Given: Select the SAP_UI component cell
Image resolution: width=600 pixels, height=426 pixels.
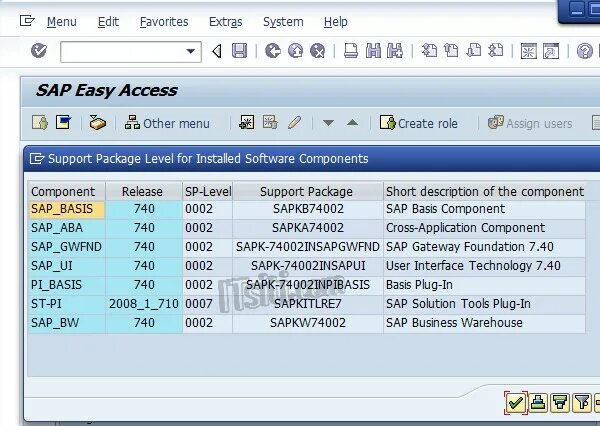Looking at the screenshot, I should coord(67,266).
